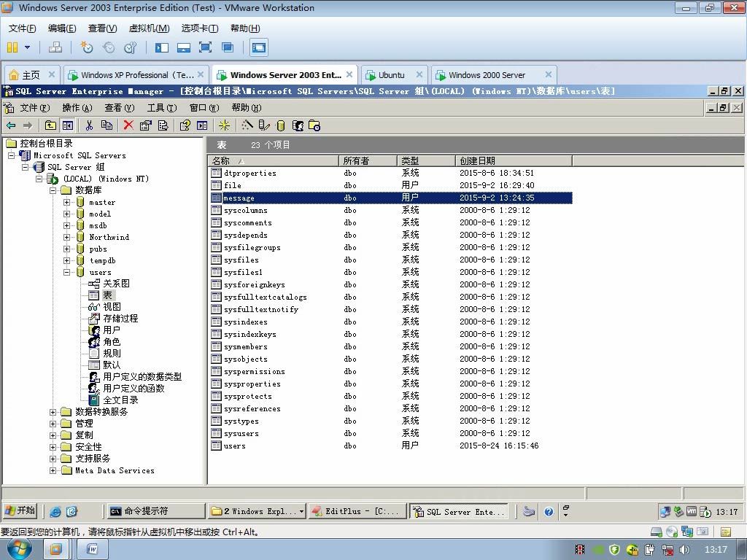The image size is (747, 560).
Task: Sort the list by 类型 column header
Action: click(x=426, y=160)
